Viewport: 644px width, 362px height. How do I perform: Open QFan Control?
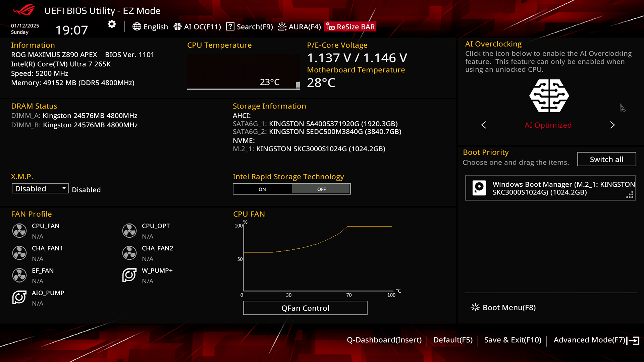[305, 308]
